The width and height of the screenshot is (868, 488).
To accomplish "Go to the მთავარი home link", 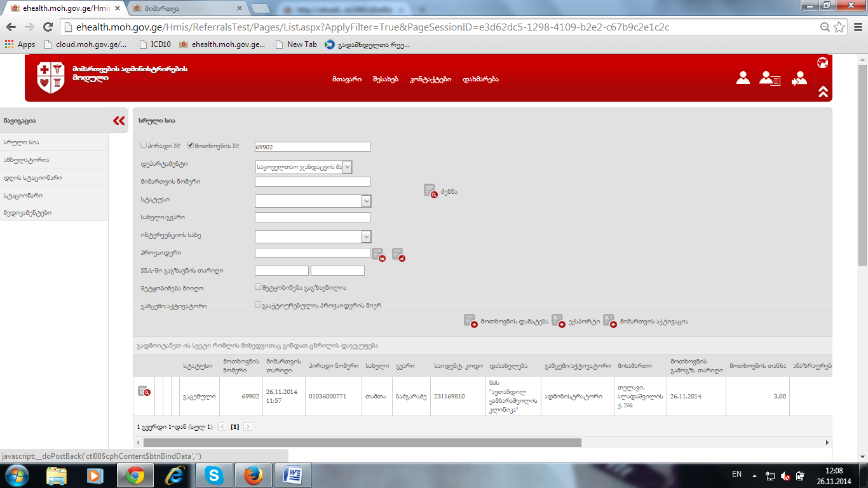I will click(346, 79).
